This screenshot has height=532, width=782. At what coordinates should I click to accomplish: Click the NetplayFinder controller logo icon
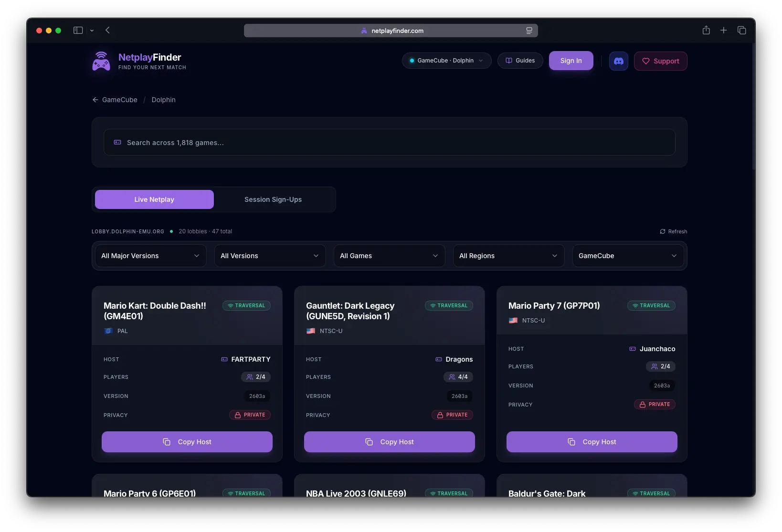[101, 62]
